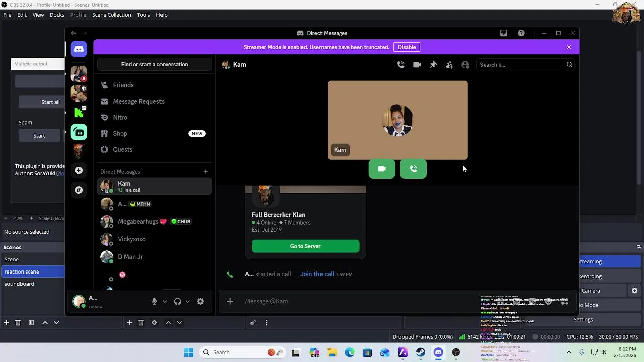The height and width of the screenshot is (362, 644).
Task: Move scene up arrow in OBS
Action: point(45,323)
